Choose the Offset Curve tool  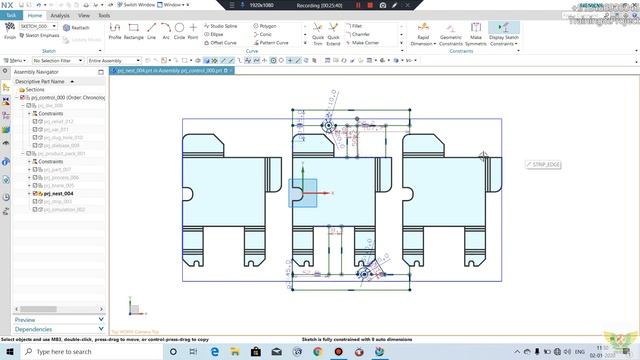tap(220, 42)
